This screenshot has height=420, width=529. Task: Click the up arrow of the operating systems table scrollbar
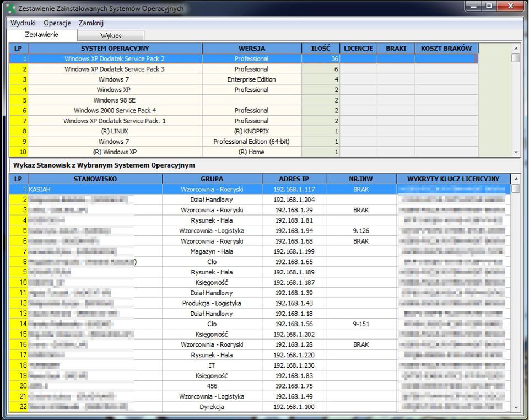tap(516, 49)
